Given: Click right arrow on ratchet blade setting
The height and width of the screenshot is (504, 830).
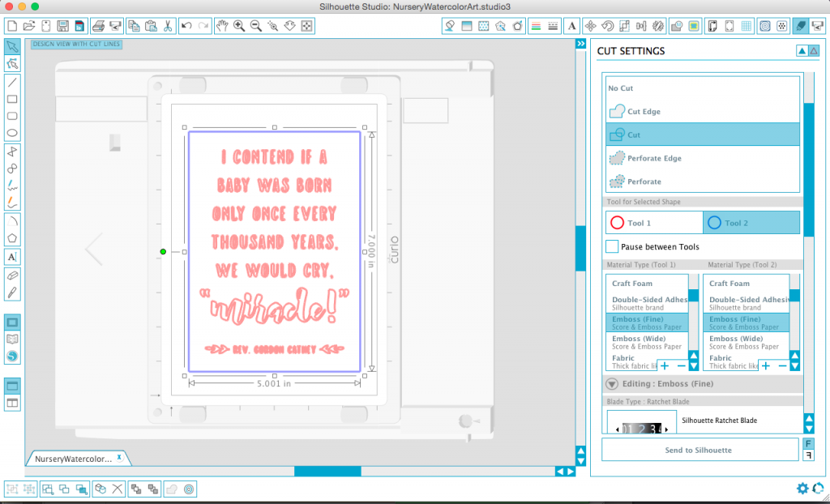Looking at the screenshot, I should (x=666, y=429).
